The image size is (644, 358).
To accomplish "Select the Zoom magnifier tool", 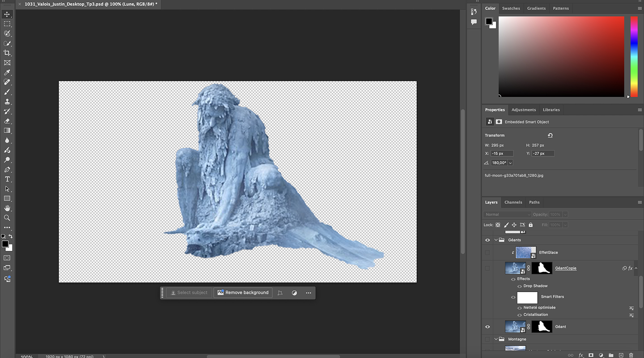I will (x=7, y=218).
